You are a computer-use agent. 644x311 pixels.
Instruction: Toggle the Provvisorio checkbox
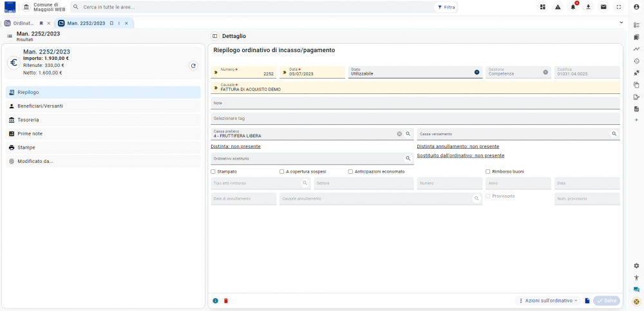pyautogui.click(x=488, y=196)
